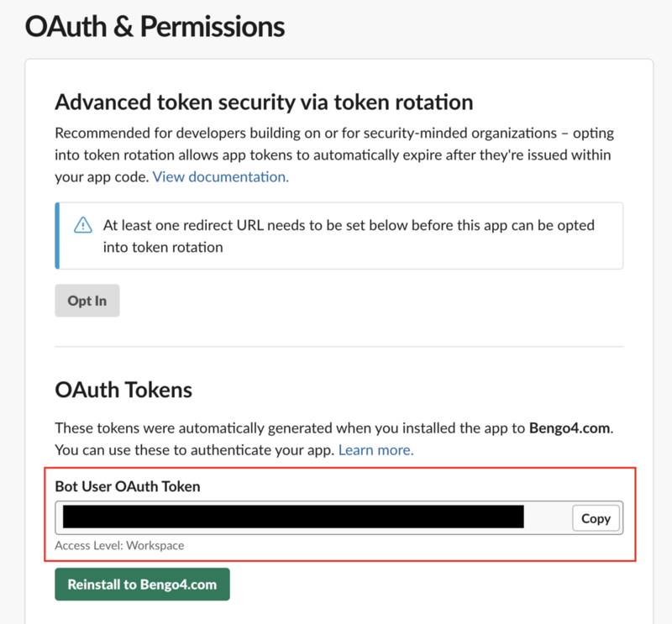
Task: Focus the Bot User OAuth Token field
Action: (339, 517)
